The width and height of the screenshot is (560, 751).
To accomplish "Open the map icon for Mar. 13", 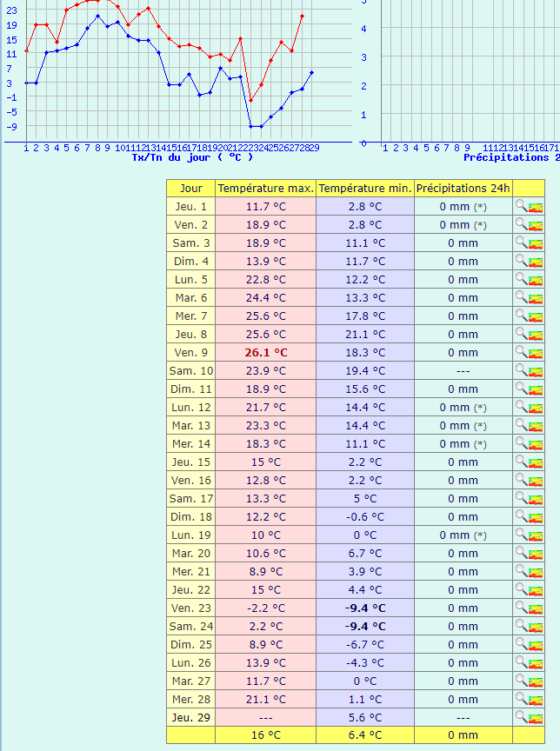I will coord(536,426).
